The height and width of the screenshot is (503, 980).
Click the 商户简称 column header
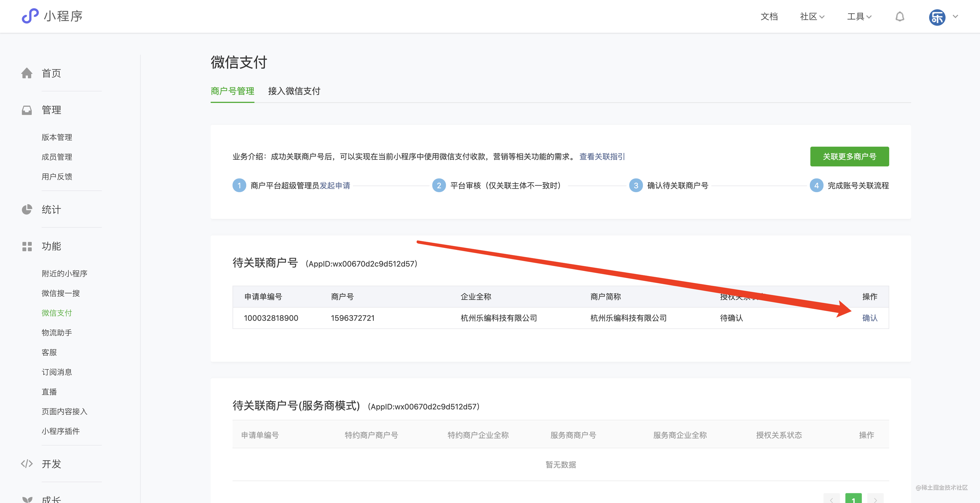pos(605,297)
